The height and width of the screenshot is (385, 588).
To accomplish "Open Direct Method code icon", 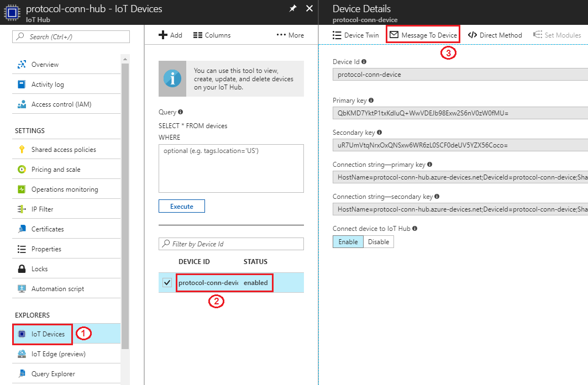I will pyautogui.click(x=473, y=35).
